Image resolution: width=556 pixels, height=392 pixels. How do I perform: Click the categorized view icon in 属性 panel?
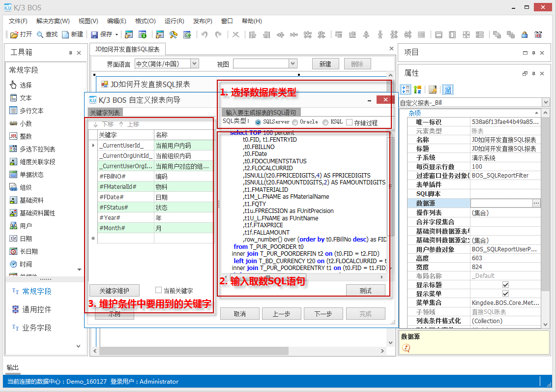406,90
